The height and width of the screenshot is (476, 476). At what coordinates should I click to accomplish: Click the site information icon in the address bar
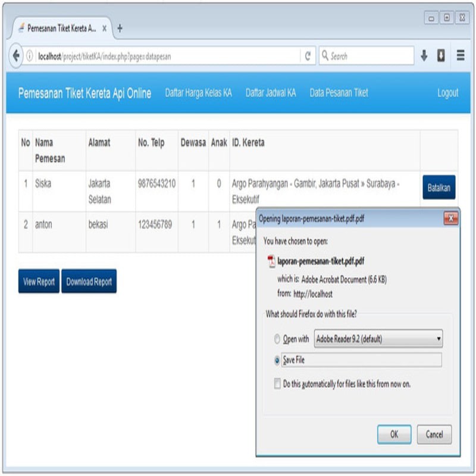pos(27,55)
